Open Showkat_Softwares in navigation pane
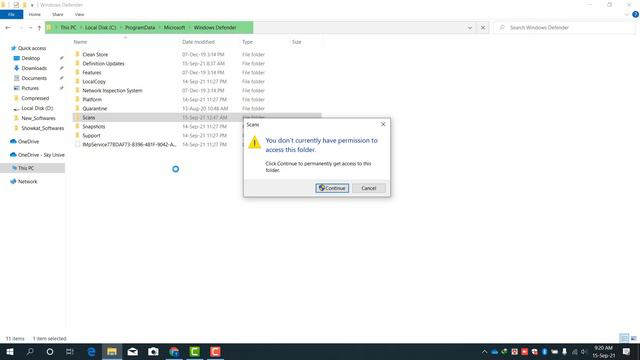The height and width of the screenshot is (360, 640). coord(42,128)
